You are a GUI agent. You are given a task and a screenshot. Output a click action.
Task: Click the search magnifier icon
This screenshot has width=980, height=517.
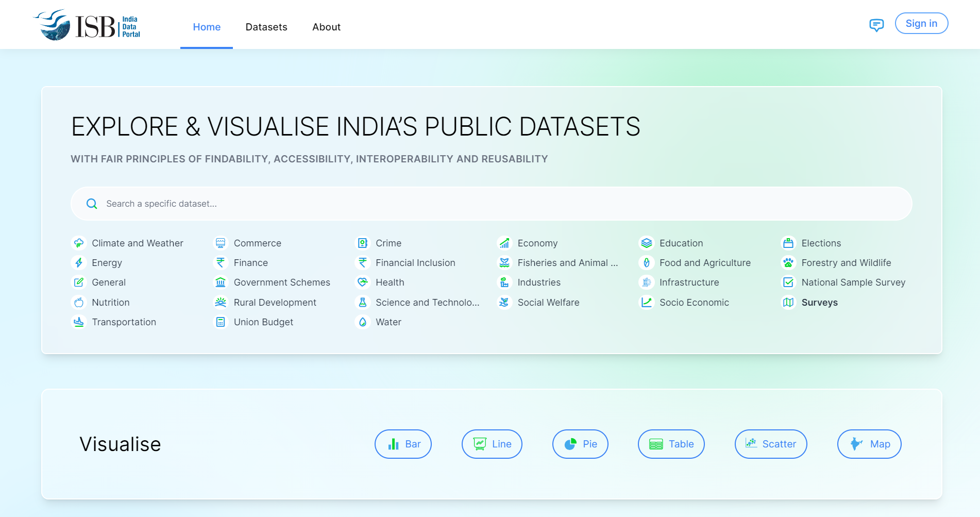coord(92,204)
